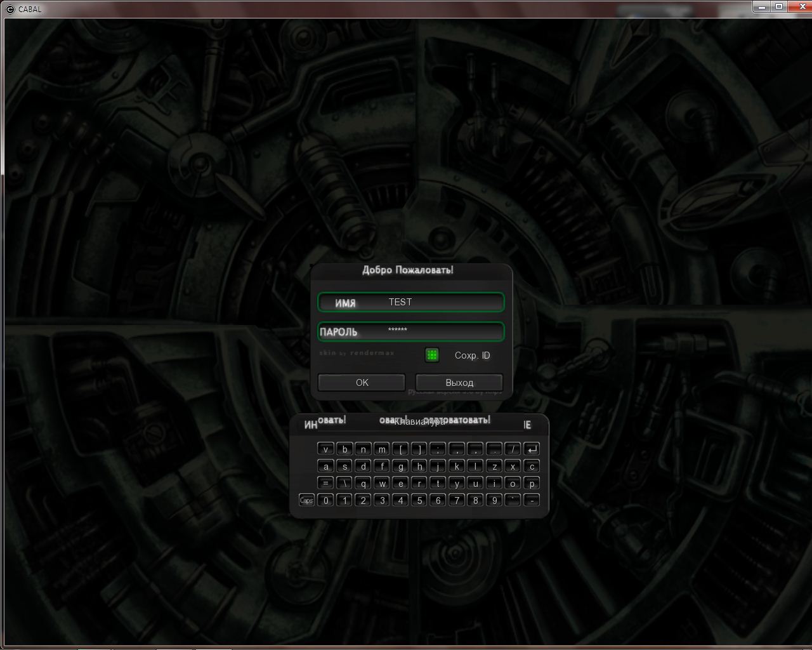This screenshot has width=812, height=650.
Task: Click the 'u' key on virtual keyboard
Action: (x=475, y=483)
